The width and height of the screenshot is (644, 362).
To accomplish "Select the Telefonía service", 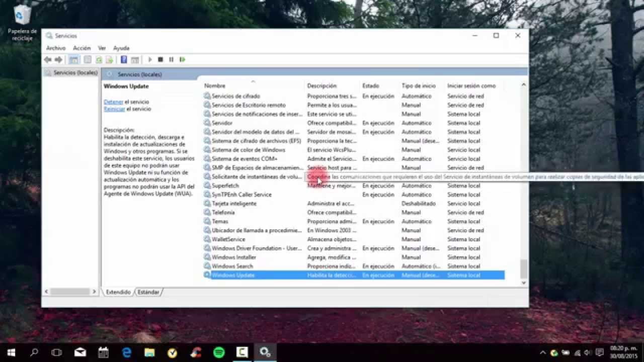I will click(354, 212).
